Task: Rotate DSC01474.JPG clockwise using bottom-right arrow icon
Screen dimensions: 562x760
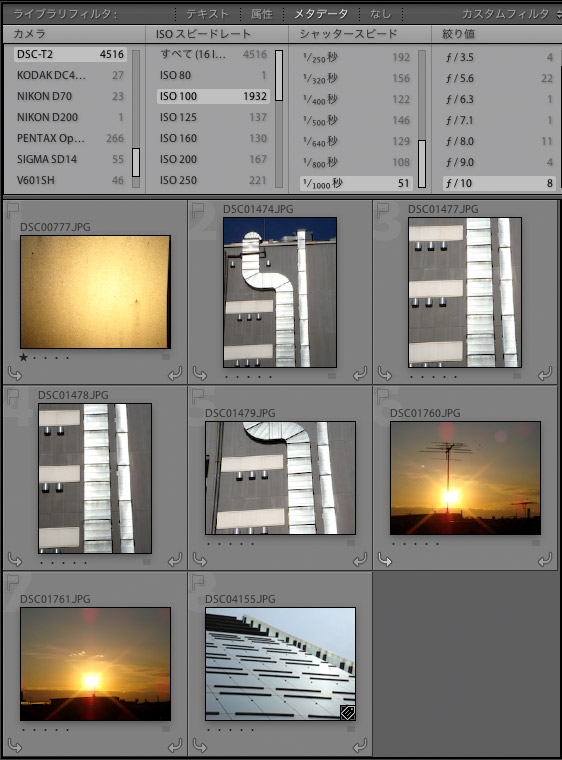Action: 360,373
